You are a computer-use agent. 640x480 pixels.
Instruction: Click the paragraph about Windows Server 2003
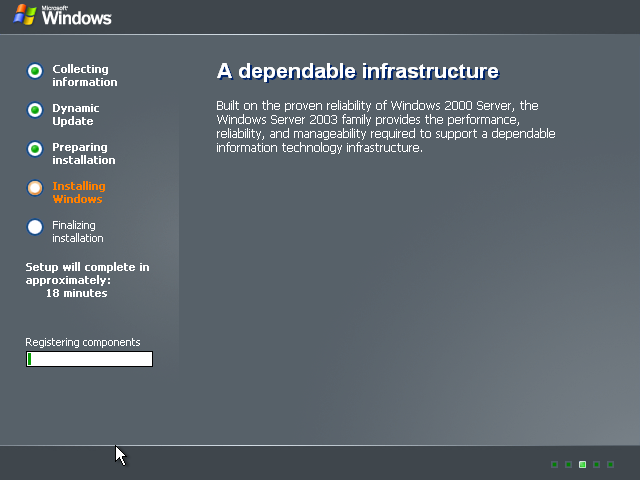386,127
